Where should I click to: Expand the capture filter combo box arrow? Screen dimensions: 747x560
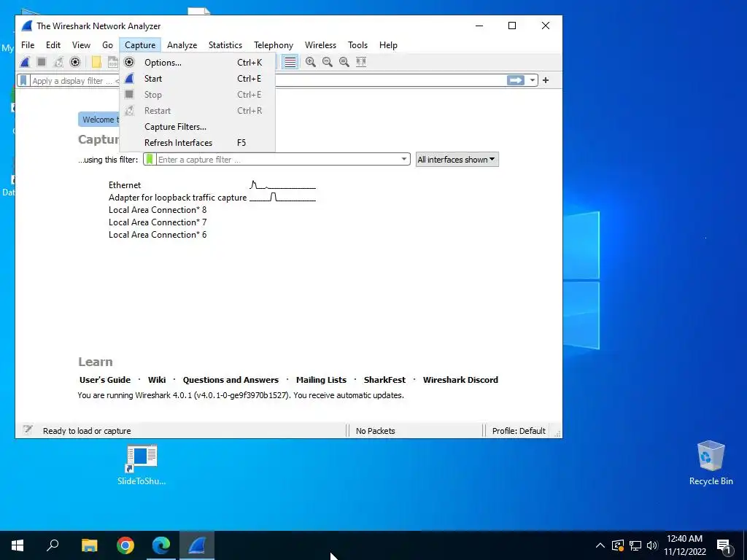[404, 159]
